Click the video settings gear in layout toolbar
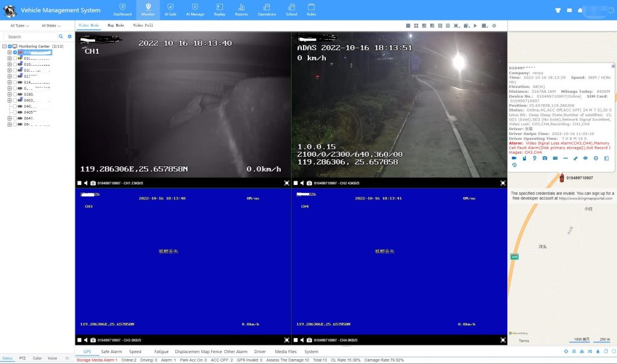 [x=494, y=26]
